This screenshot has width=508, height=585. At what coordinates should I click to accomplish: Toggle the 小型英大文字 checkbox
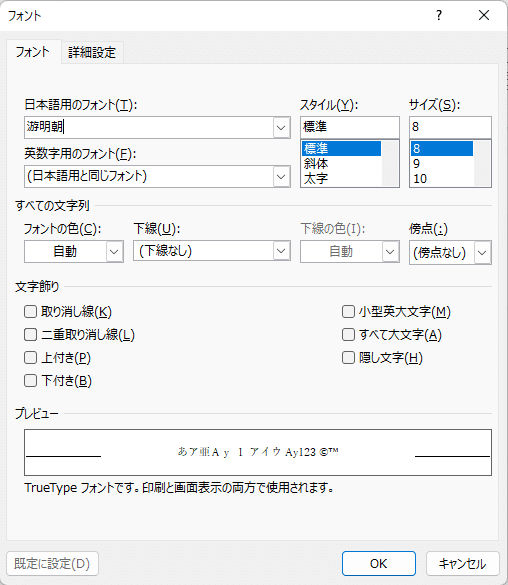[348, 312]
